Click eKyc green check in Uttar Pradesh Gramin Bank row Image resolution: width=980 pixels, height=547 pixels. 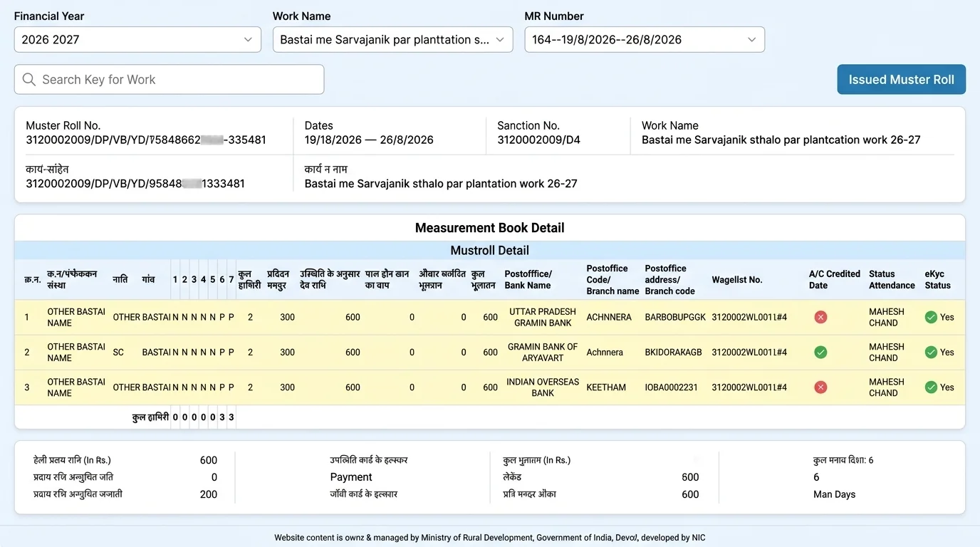click(931, 317)
